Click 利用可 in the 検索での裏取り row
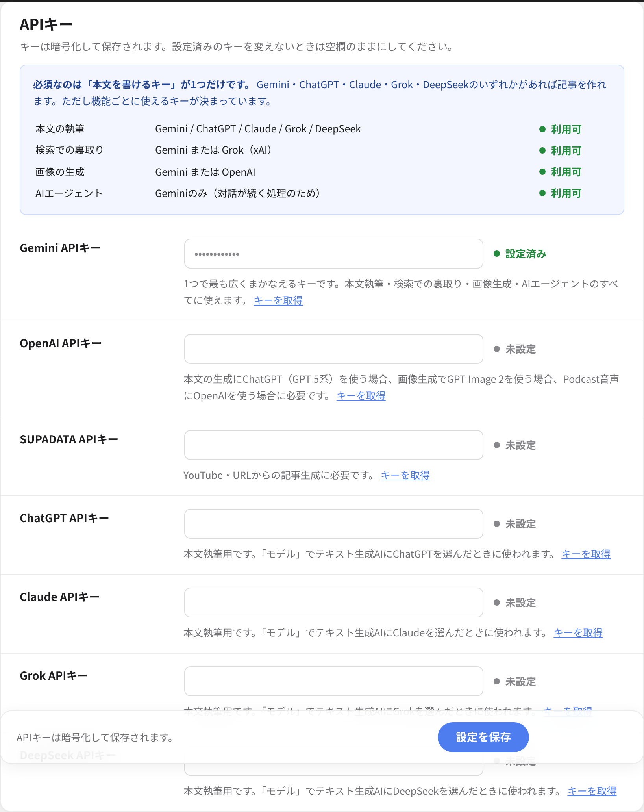 pyautogui.click(x=561, y=150)
